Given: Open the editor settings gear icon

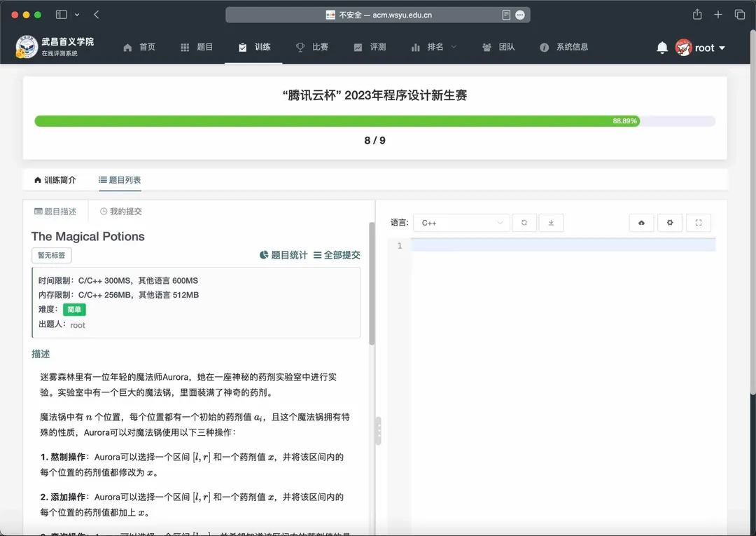Looking at the screenshot, I should tap(670, 223).
